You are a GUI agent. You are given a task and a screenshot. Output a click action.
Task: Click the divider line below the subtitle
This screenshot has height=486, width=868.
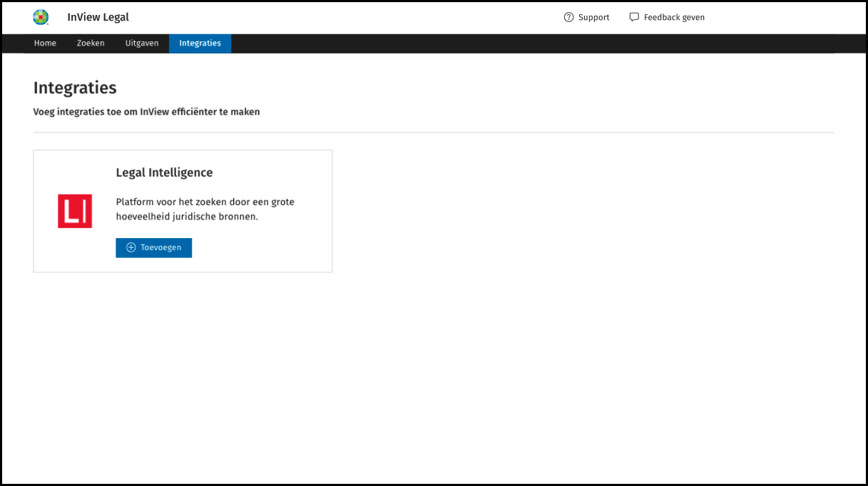click(x=434, y=133)
